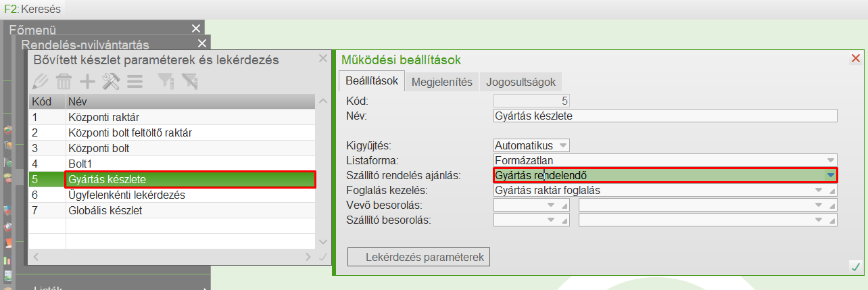The image size is (868, 290).
Task: Close the Főmenü panel
Action: (196, 28)
